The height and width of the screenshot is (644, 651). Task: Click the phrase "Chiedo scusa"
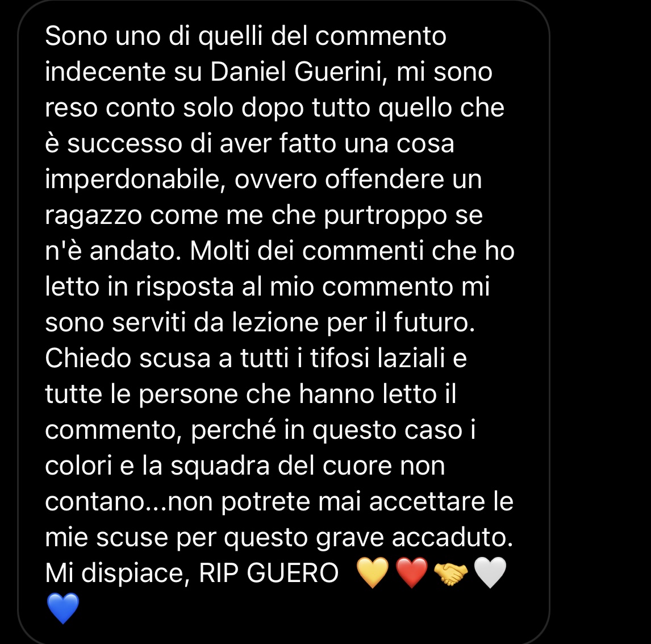(x=128, y=358)
